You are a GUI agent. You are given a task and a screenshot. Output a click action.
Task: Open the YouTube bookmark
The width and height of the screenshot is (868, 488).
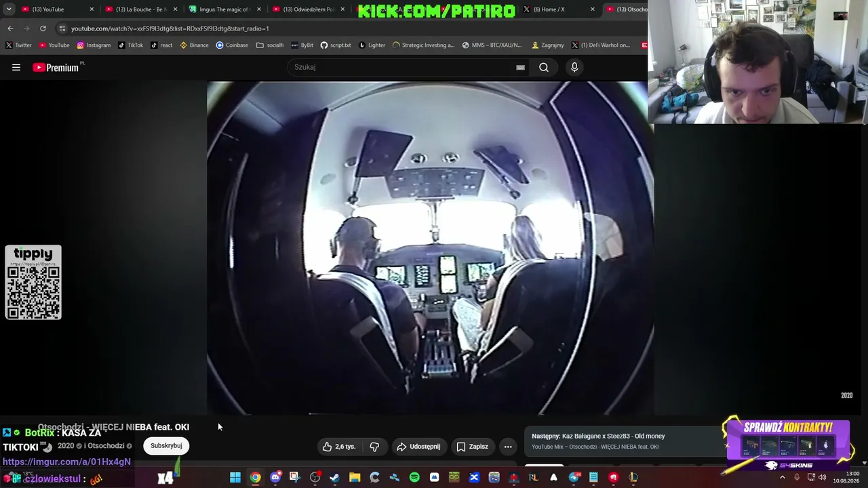tap(54, 45)
